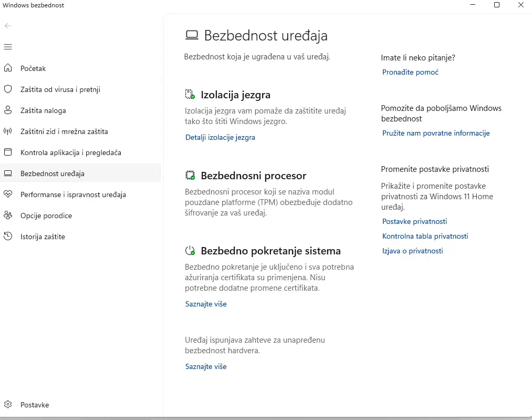Click the Bezbedno pokretanje power icon
The height and width of the screenshot is (420, 532).
[x=190, y=251]
